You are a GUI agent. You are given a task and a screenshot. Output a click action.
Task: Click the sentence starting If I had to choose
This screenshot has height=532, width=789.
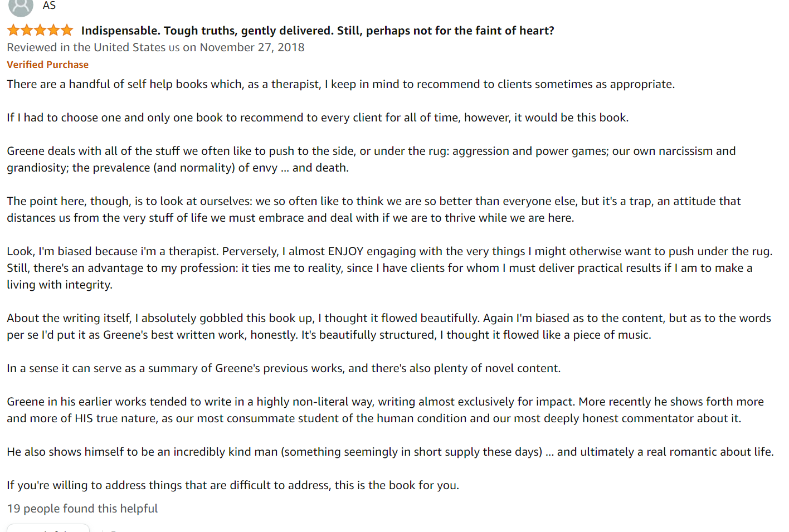318,118
